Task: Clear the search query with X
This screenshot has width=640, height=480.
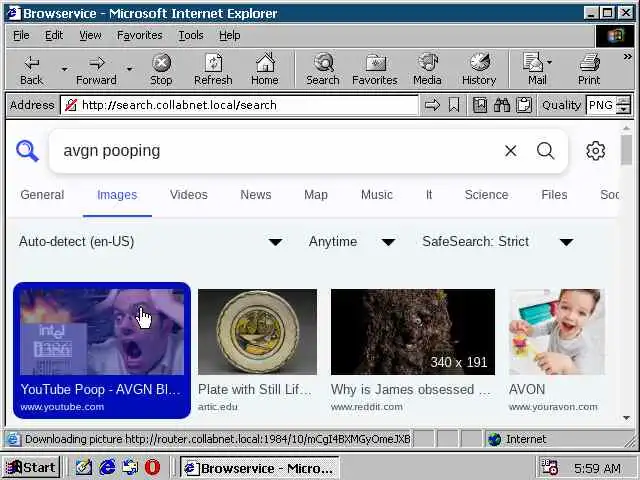Action: tap(511, 151)
